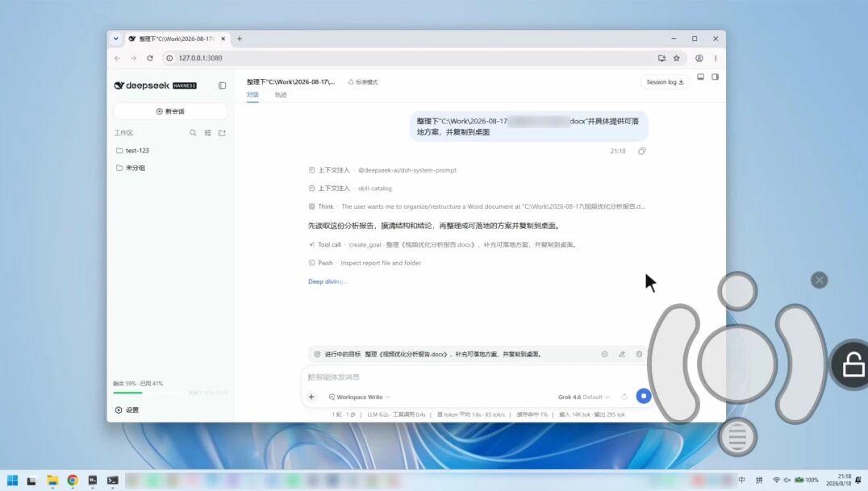Go forward in the browser
Viewport: 868px width, 491px height.
pos(133,58)
